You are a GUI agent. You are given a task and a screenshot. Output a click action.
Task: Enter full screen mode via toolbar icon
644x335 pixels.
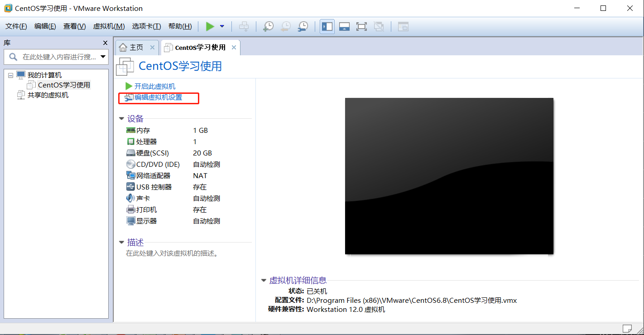[x=361, y=26]
